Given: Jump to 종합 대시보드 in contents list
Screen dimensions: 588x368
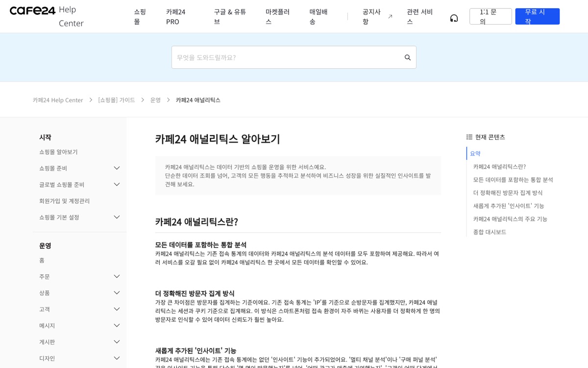Looking at the screenshot, I should pos(490,232).
